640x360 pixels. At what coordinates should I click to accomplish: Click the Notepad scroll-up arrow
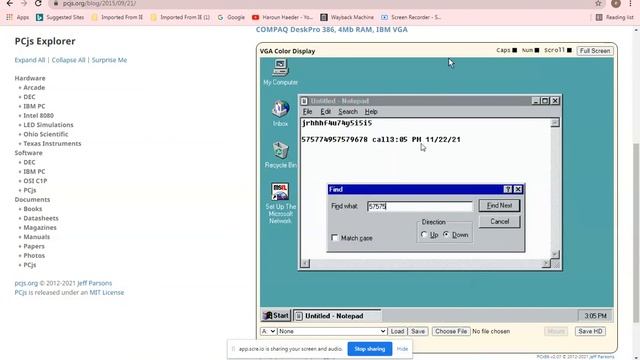pyautogui.click(x=554, y=122)
